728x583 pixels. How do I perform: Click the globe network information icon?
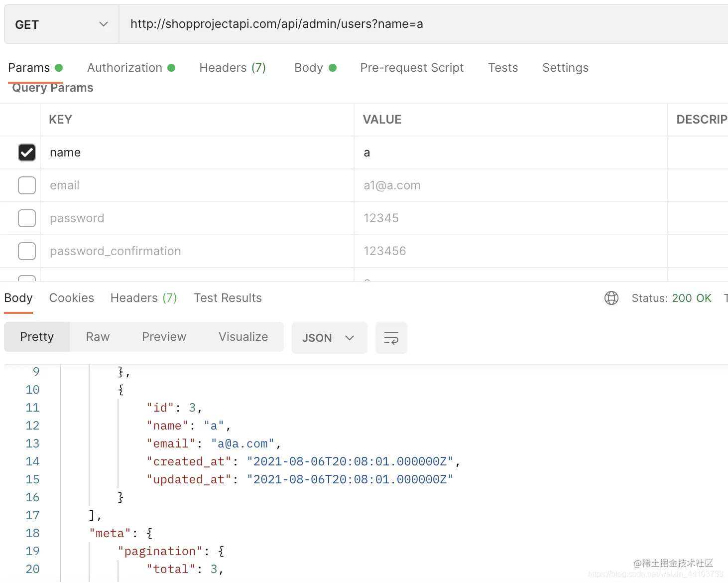[x=611, y=298]
